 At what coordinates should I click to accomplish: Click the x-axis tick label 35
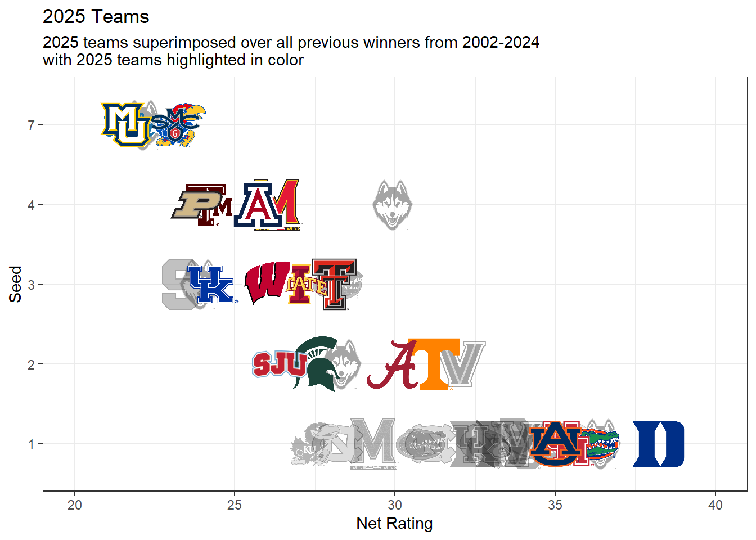coord(555,505)
